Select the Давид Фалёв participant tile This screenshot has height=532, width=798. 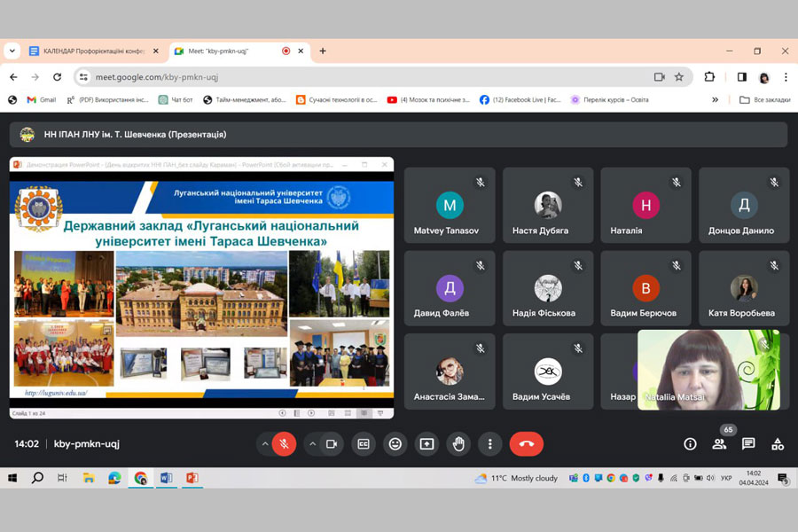pos(450,288)
